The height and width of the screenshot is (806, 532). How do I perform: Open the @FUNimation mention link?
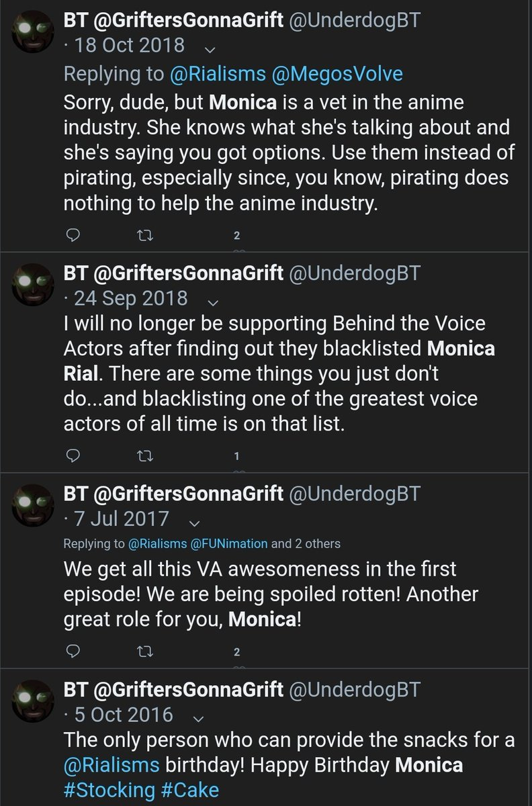point(231,543)
